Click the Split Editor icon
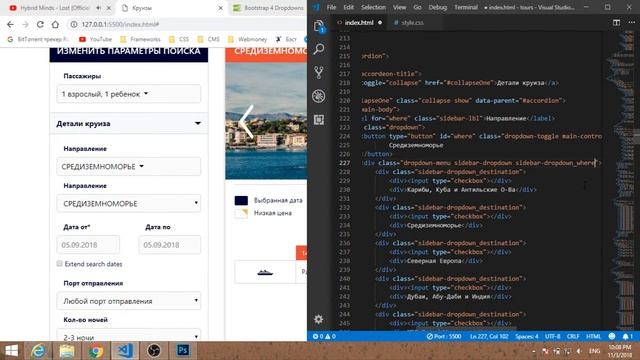 pyautogui.click(x=616, y=22)
